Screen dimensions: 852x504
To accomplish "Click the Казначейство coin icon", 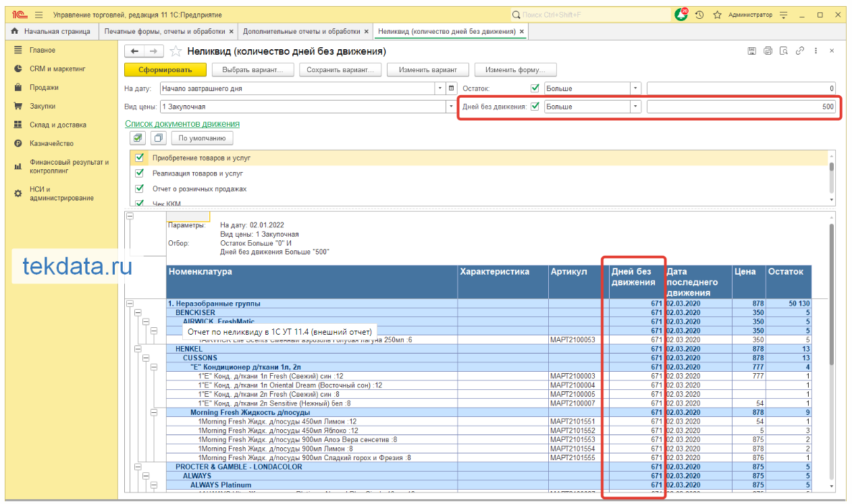I will point(18,143).
